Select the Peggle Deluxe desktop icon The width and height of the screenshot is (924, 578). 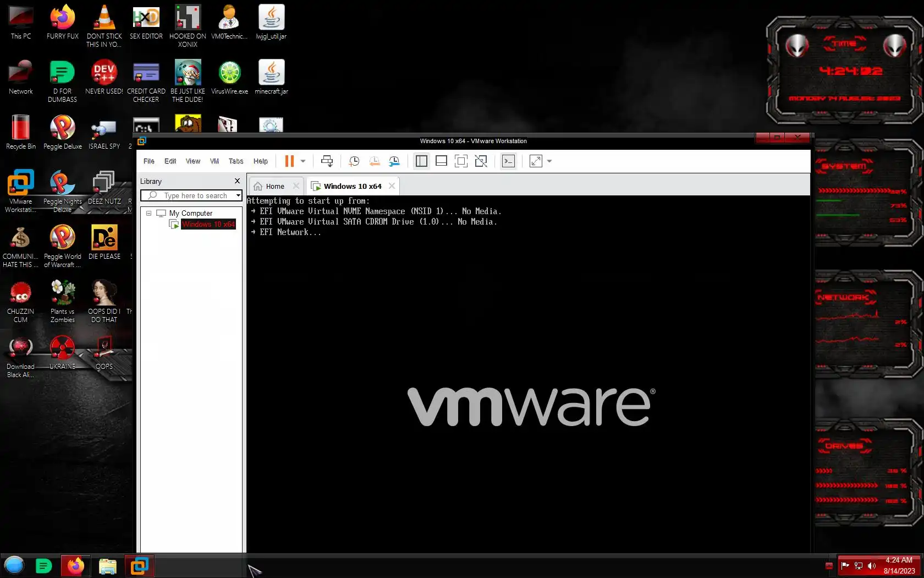pyautogui.click(x=63, y=133)
